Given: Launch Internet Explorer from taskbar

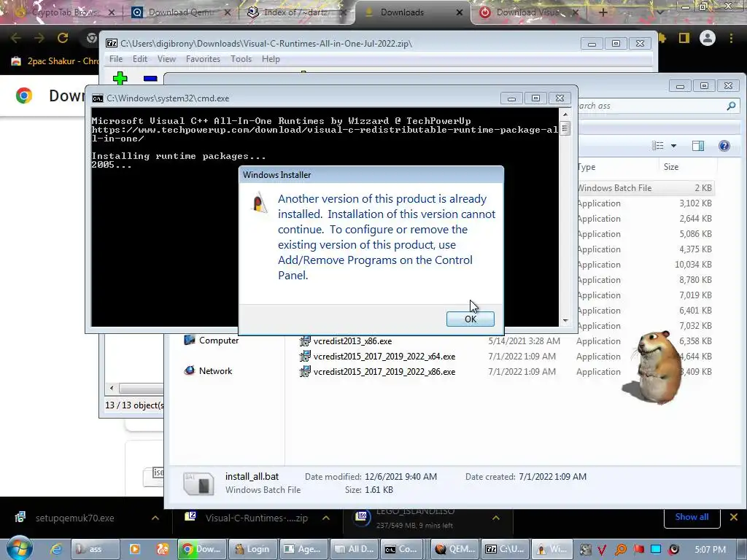Looking at the screenshot, I should coord(56,549).
